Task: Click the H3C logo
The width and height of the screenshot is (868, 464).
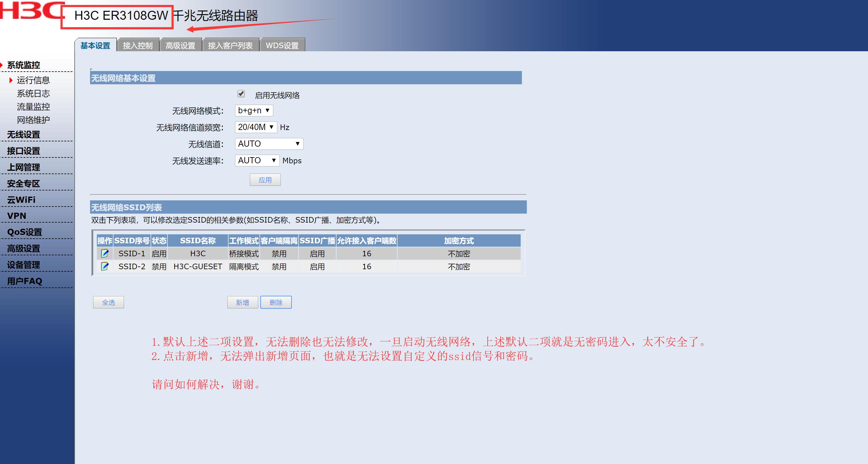Action: (32, 10)
